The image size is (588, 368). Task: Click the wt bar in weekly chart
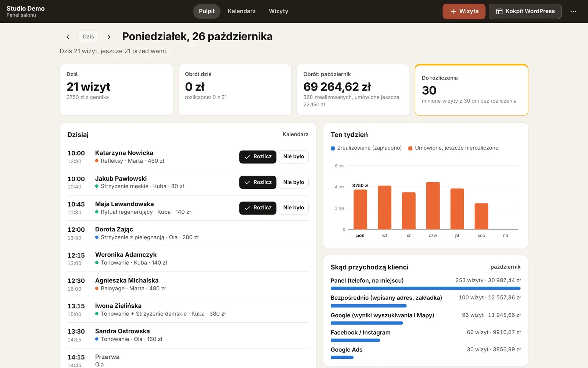tap(384, 208)
